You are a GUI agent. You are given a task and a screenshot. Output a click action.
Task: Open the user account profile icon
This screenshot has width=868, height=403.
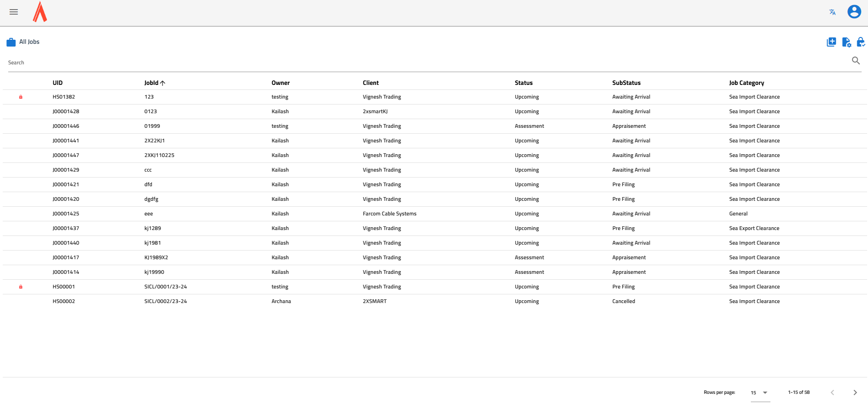(x=854, y=12)
